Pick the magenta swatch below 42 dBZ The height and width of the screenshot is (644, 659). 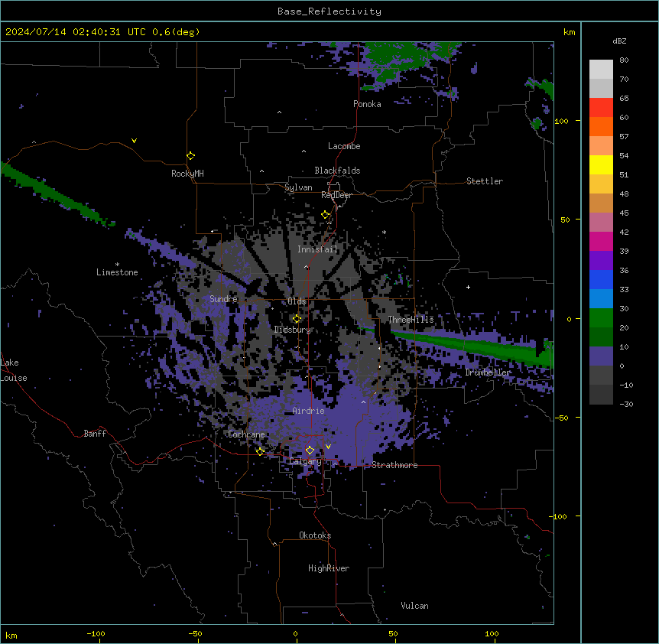tap(601, 241)
